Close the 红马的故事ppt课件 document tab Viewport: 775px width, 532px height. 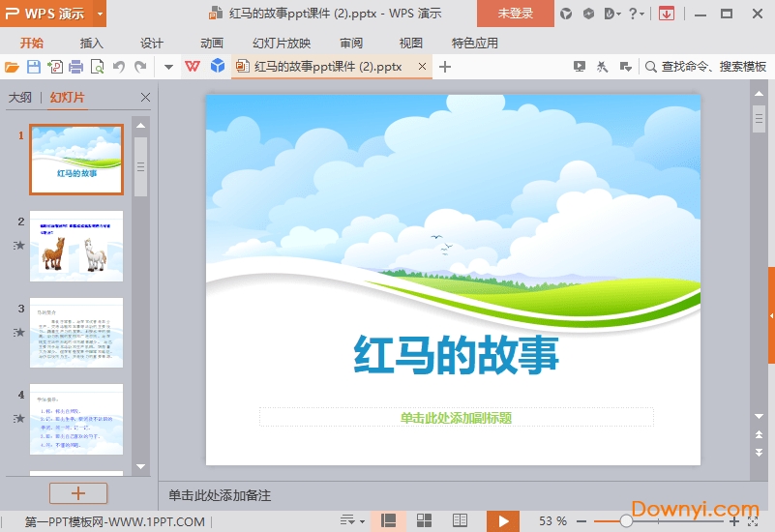422,66
